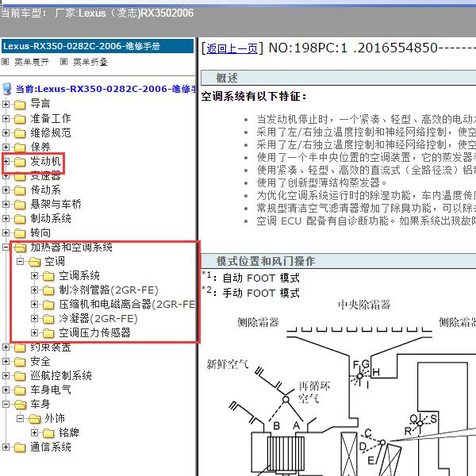
Task: Open the 压缩机和电磁离合器 folder icon
Action: tap(48, 305)
